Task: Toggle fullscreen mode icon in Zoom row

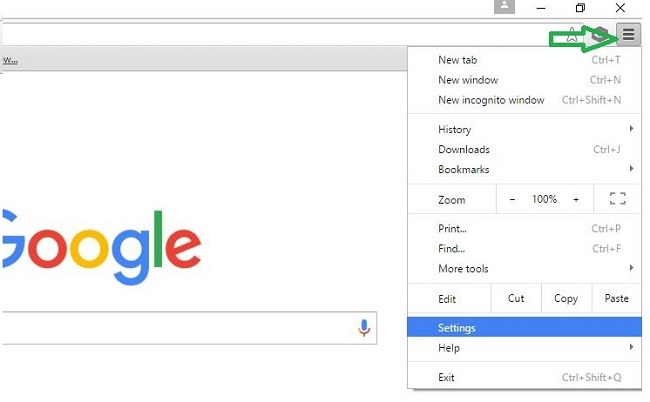Action: point(618,199)
